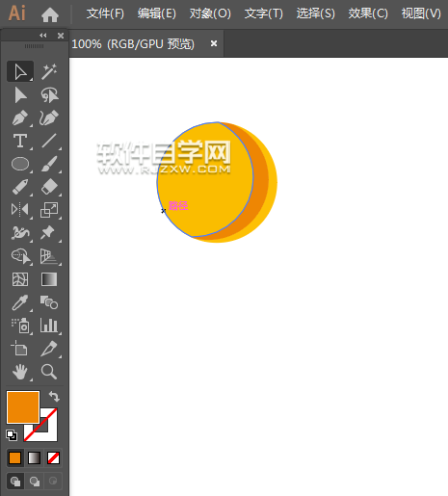Screen dimensions: 448x496
Task: Set the fill mode to None
Action: point(53,457)
